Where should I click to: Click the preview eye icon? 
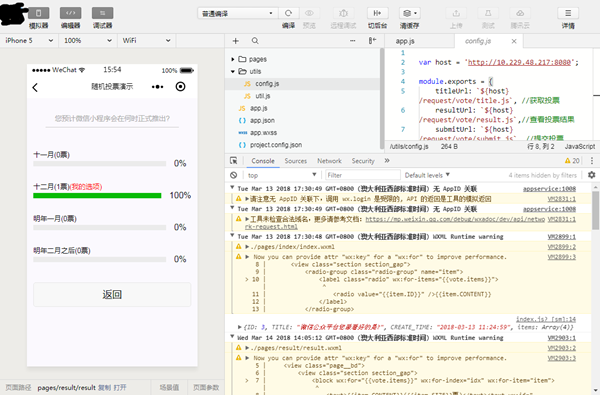[x=309, y=13]
